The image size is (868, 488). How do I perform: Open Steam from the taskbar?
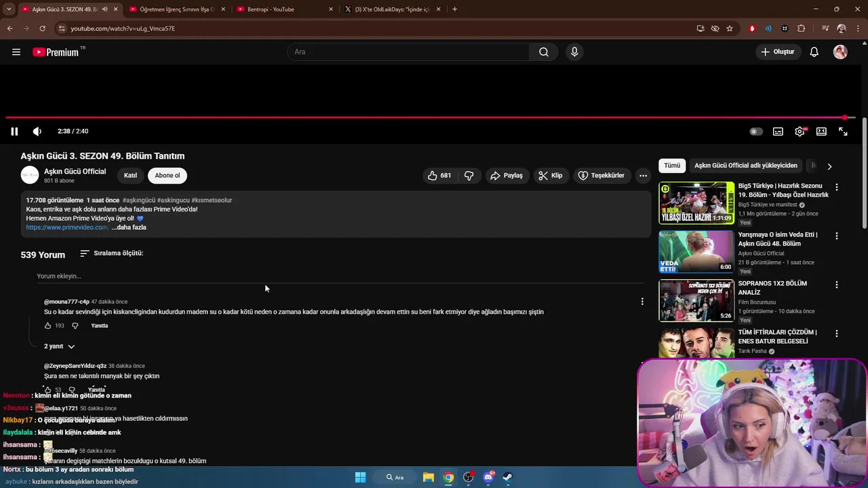508,477
